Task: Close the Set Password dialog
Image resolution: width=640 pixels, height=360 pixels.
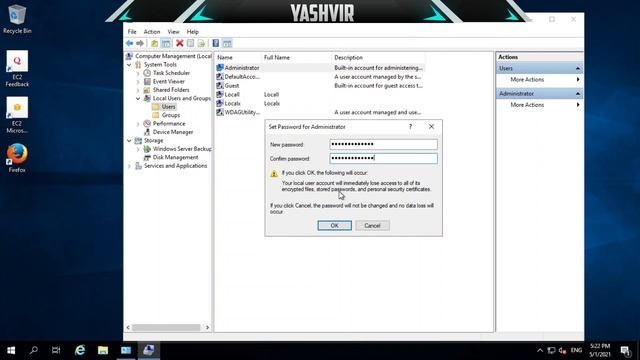Action: tap(431, 127)
